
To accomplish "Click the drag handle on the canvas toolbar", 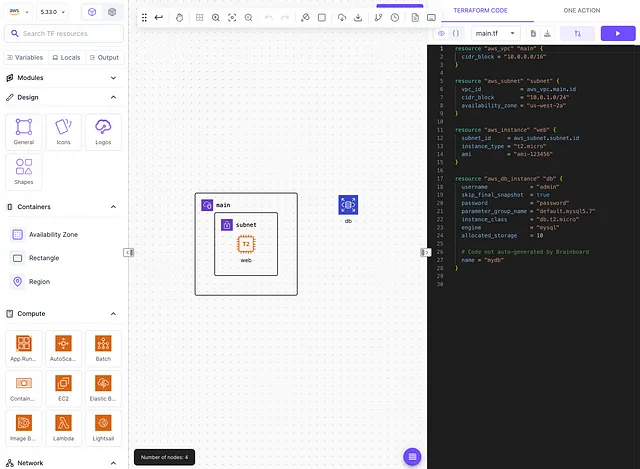I will pyautogui.click(x=144, y=18).
